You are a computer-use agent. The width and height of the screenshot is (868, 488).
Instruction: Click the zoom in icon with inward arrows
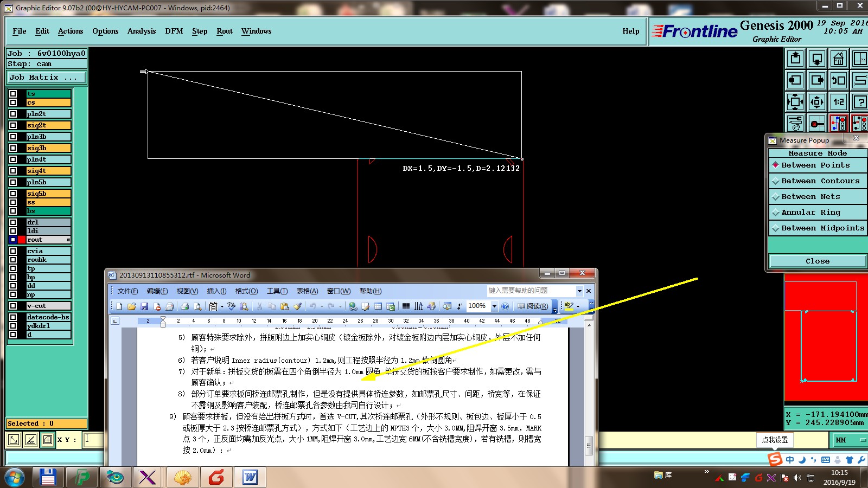(x=795, y=102)
